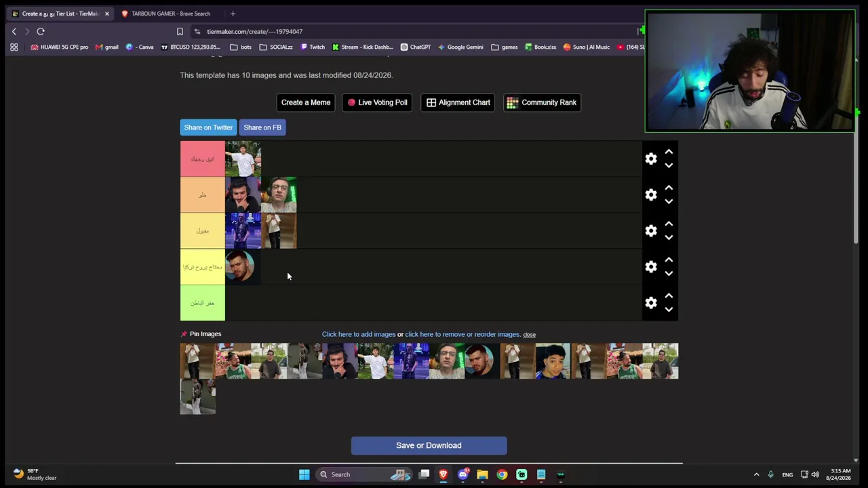The width and height of the screenshot is (868, 488).
Task: Open a new browser tab
Action: point(233,14)
